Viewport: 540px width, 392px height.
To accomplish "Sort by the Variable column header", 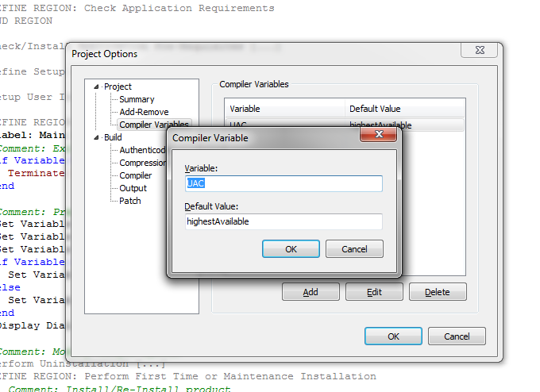I will pyautogui.click(x=284, y=109).
